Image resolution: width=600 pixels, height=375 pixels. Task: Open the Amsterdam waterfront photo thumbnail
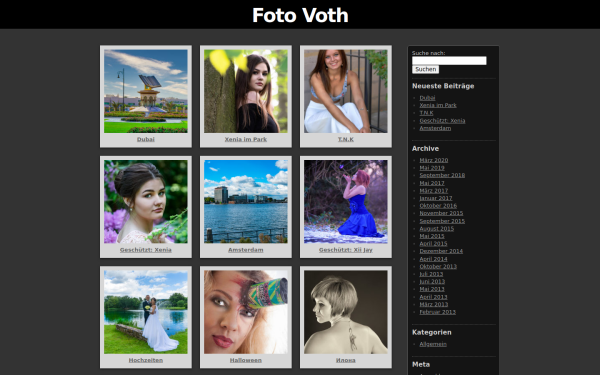coord(246,202)
